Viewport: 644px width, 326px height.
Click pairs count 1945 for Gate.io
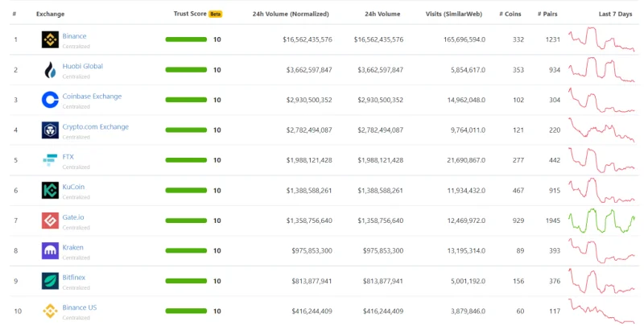coord(553,221)
